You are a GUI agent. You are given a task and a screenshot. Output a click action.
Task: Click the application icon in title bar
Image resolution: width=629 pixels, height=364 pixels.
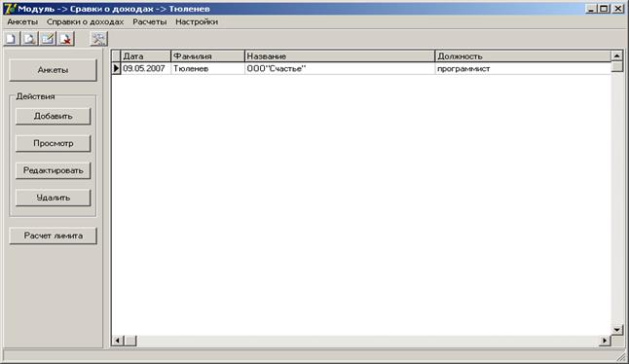pos(10,9)
